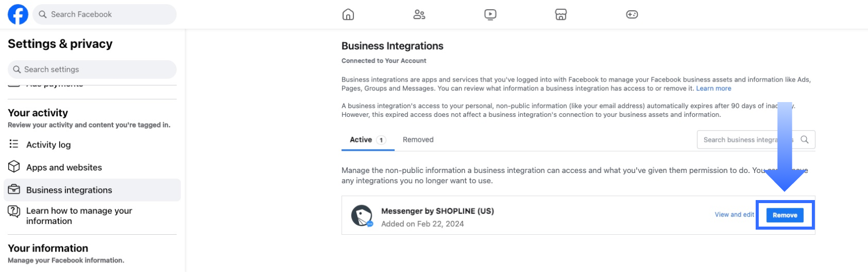Follow the Learn more link
This screenshot has width=868, height=272.
tap(713, 88)
